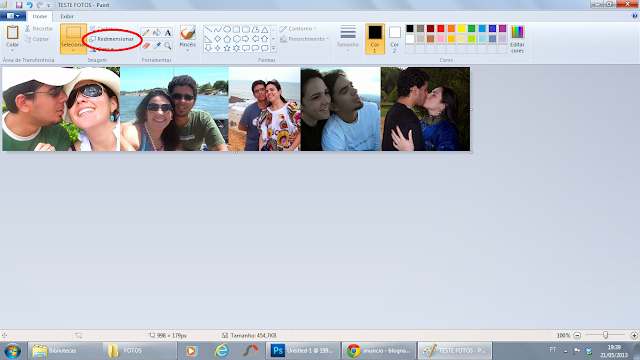Choose the Line shape

click(208, 29)
